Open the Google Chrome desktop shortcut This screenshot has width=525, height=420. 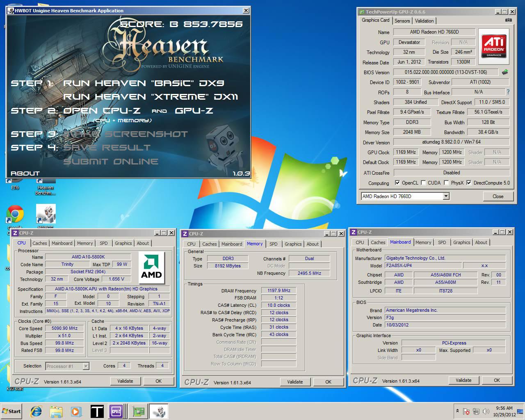click(15, 214)
